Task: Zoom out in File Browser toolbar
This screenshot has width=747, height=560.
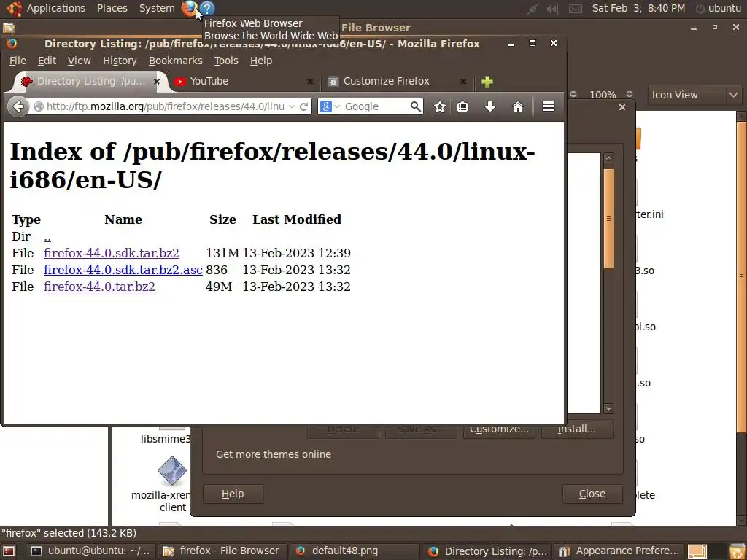Action: (x=573, y=94)
